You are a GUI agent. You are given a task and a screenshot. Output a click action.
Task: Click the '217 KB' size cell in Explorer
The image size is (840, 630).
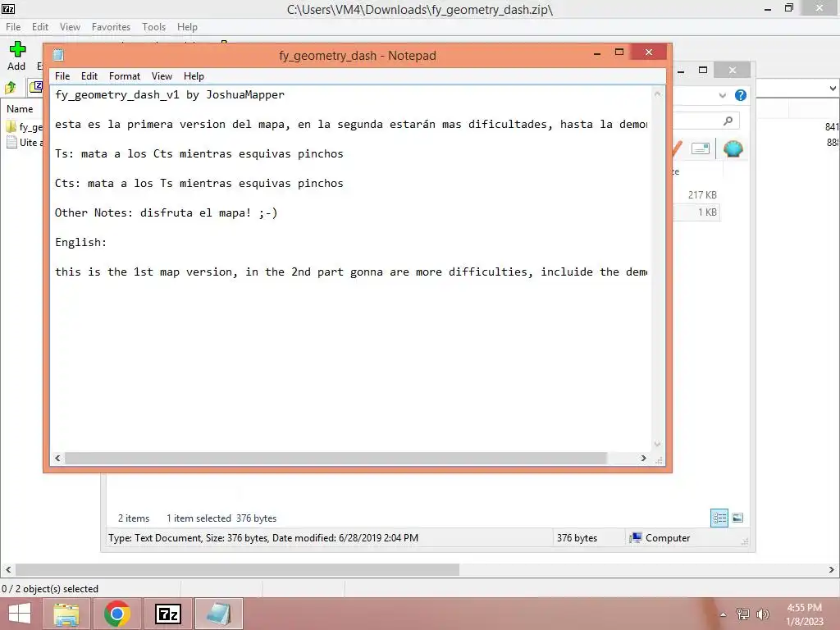[702, 195]
